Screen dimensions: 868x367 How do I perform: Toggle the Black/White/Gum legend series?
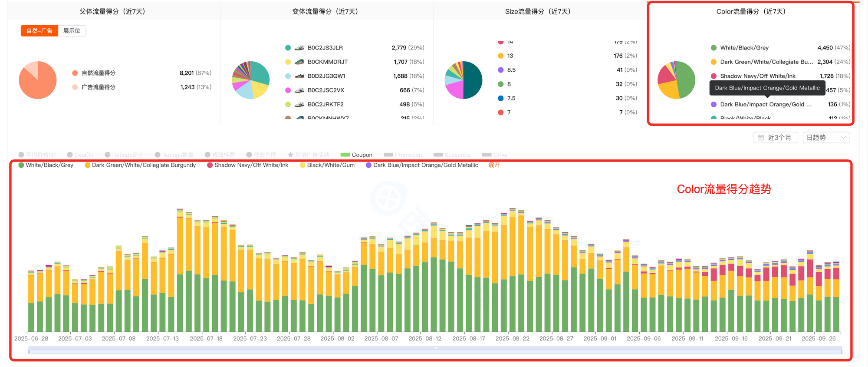tap(327, 165)
